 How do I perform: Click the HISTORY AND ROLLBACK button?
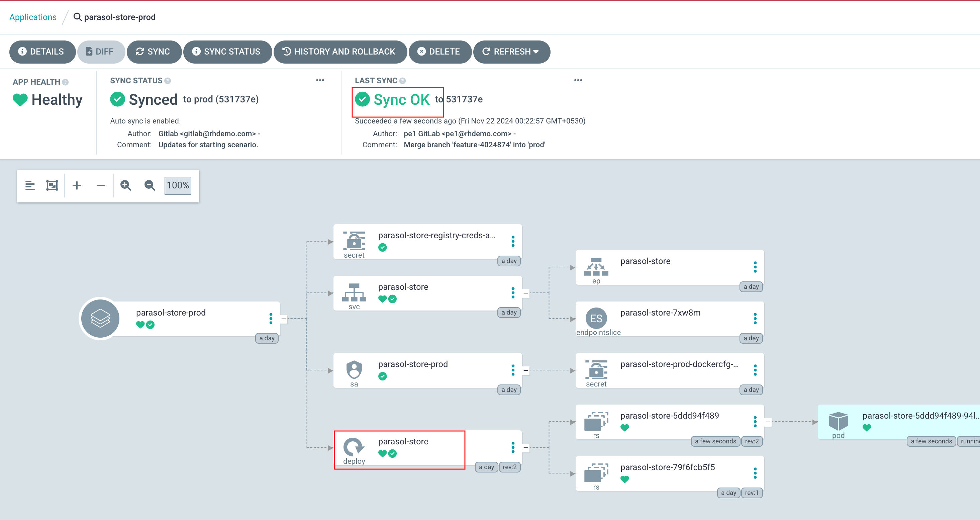click(339, 52)
